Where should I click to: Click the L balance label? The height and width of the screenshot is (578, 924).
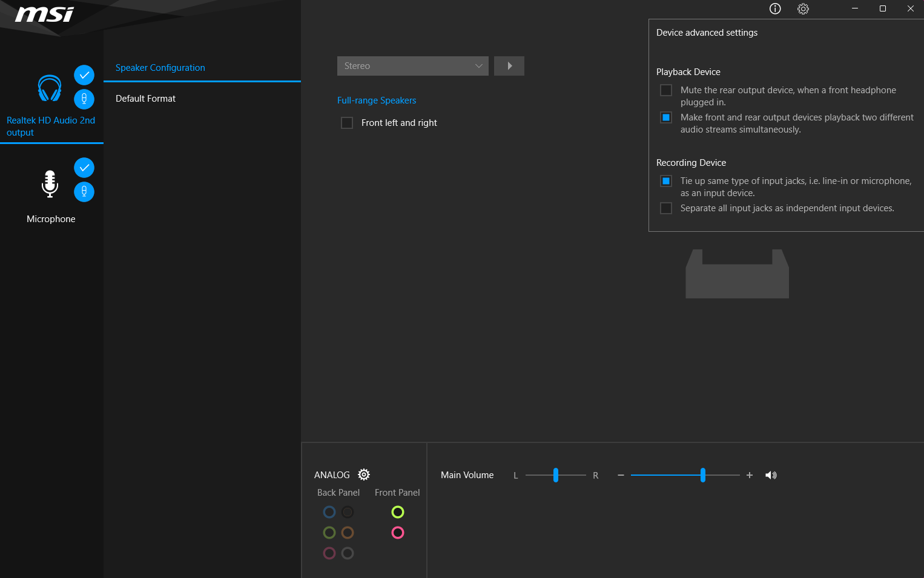pos(516,476)
